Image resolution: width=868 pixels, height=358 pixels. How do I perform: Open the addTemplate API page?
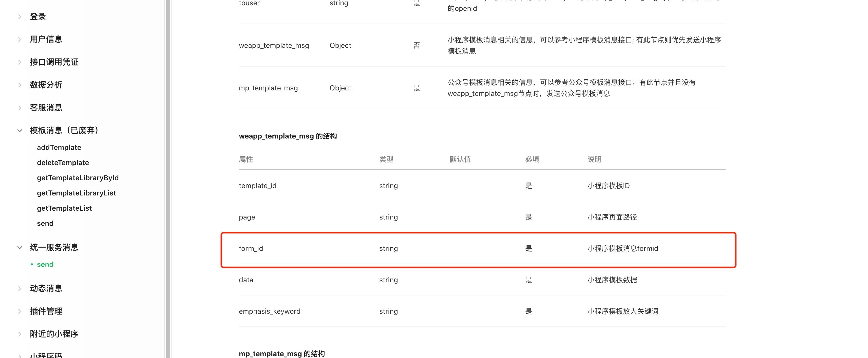pyautogui.click(x=59, y=148)
